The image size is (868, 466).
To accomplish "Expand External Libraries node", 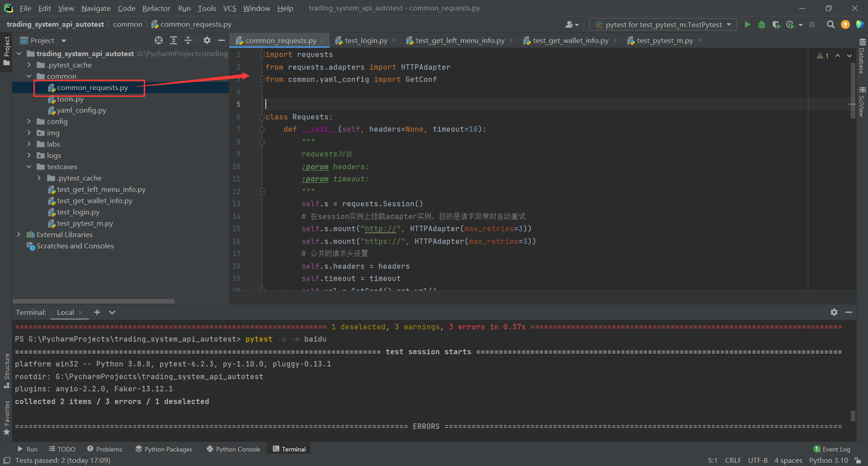I will (19, 234).
